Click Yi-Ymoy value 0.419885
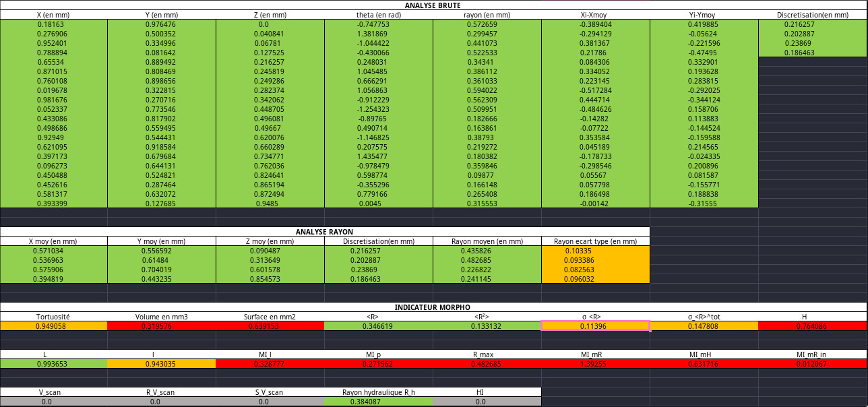This screenshot has height=407, width=868. coord(704,24)
